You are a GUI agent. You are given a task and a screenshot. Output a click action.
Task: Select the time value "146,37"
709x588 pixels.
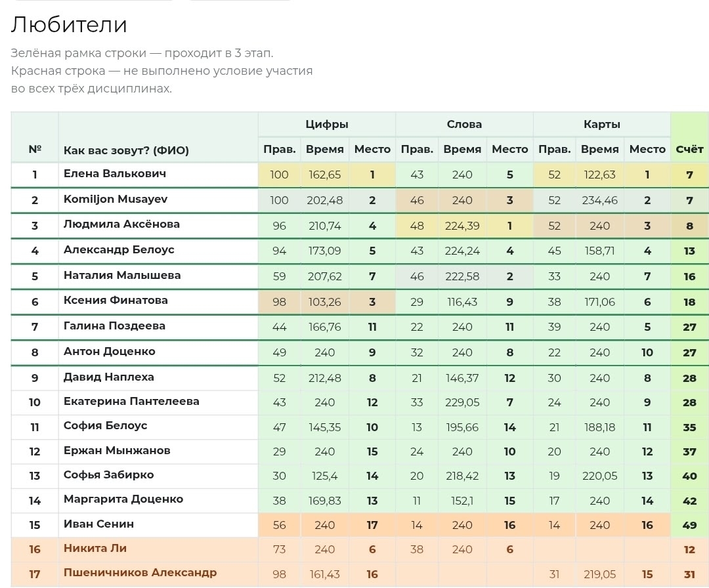(462, 378)
